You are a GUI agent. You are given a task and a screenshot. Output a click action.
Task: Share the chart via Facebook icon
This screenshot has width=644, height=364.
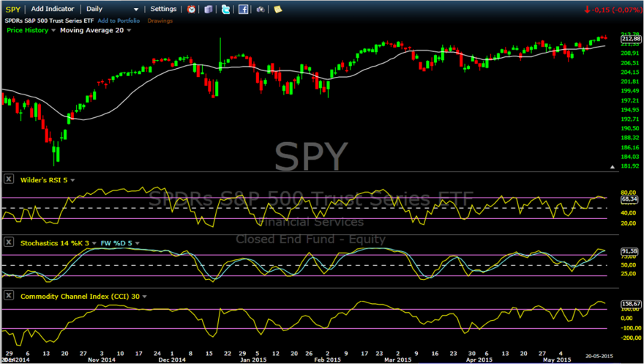[244, 9]
